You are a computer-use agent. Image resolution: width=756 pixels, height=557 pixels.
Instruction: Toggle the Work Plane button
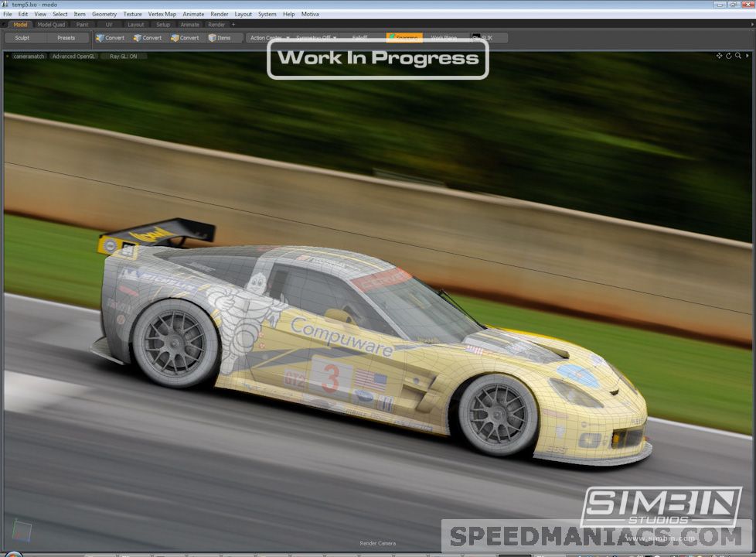click(444, 38)
